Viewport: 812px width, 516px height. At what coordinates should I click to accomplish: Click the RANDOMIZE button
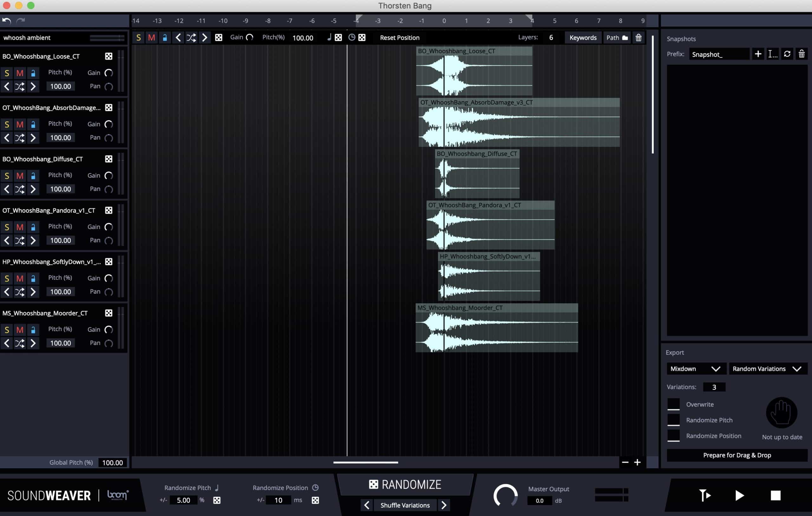point(405,485)
